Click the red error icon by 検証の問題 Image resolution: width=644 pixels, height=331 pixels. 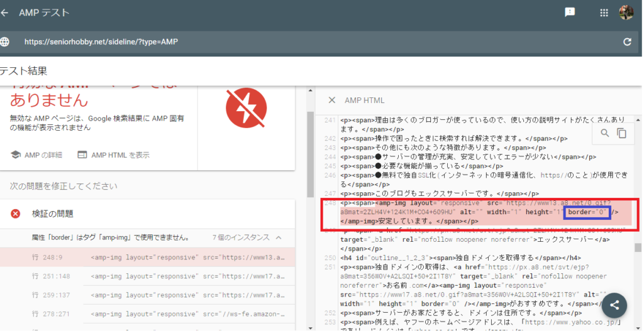point(16,214)
